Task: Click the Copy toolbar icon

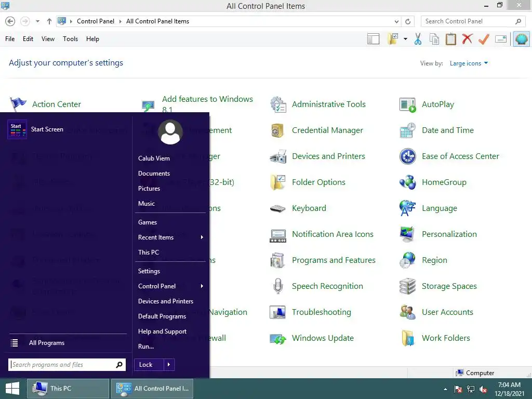Action: click(434, 39)
